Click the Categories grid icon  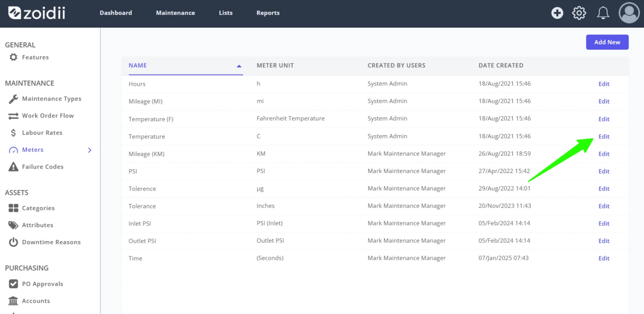coord(14,208)
